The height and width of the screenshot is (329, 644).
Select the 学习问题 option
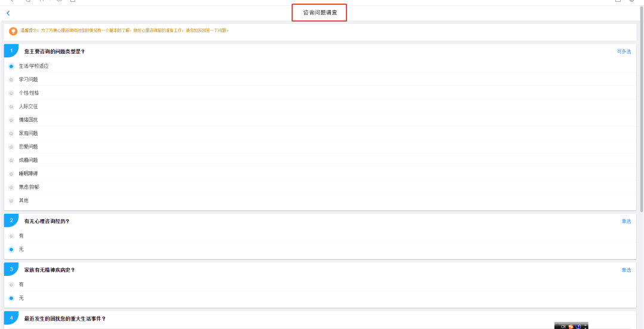pyautogui.click(x=11, y=79)
